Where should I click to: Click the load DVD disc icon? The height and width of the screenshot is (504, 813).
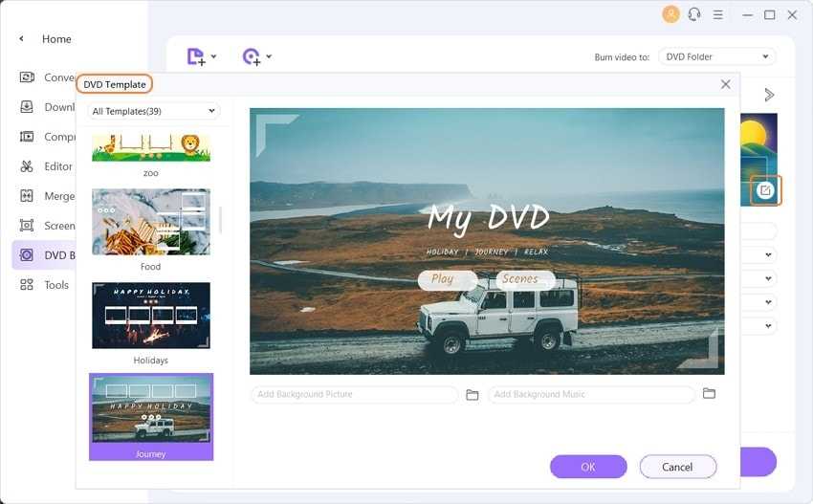coord(251,56)
